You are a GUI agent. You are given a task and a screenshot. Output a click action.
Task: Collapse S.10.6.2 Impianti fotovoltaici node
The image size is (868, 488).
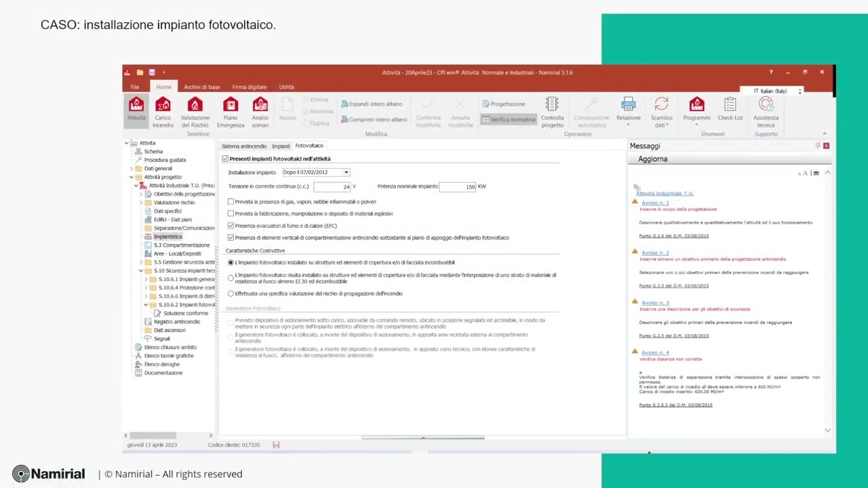coord(145,305)
